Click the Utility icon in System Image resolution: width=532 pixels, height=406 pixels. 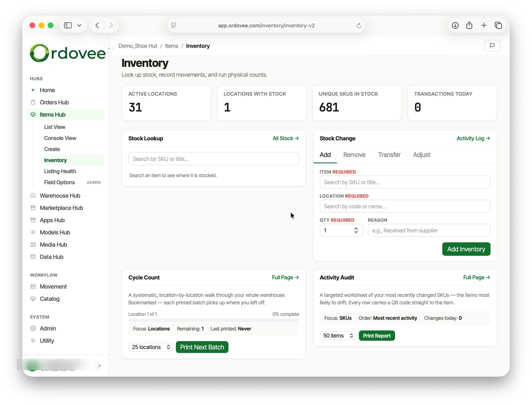pos(33,341)
